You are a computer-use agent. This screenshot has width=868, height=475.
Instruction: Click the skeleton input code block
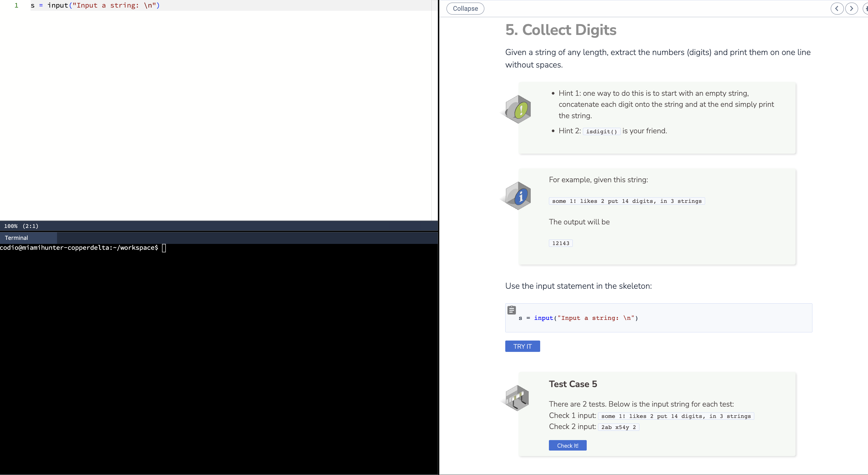tap(658, 318)
